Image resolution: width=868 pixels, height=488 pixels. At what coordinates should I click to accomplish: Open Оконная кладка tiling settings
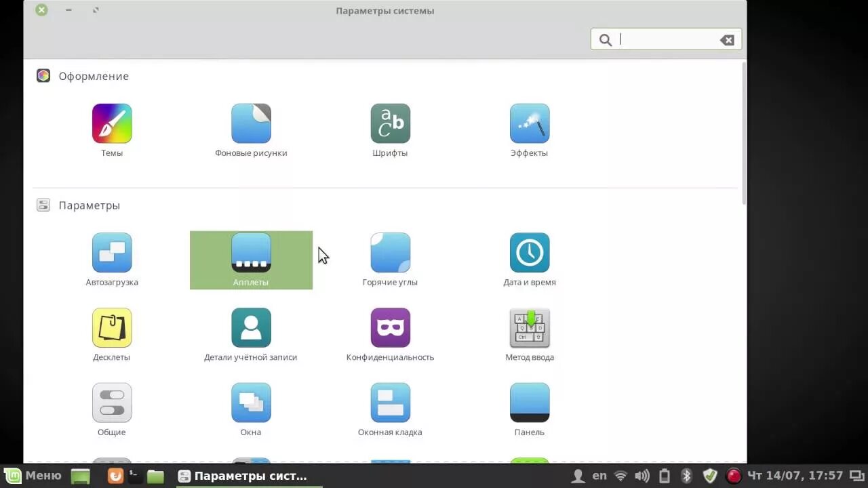pyautogui.click(x=390, y=403)
